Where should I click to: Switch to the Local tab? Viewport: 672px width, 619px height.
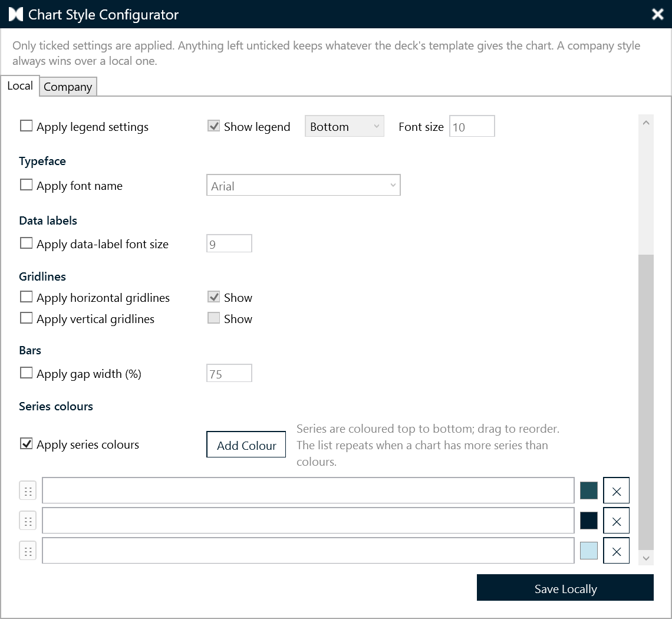point(20,85)
